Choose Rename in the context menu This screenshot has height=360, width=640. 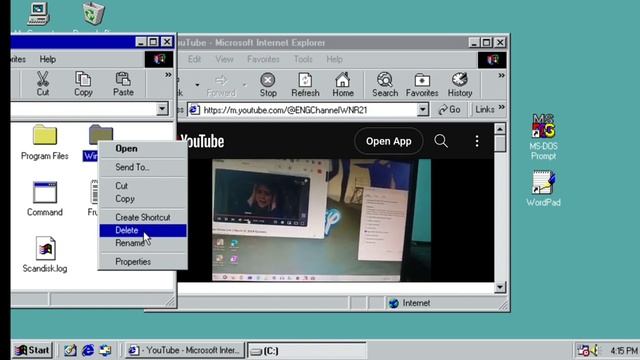(143, 243)
